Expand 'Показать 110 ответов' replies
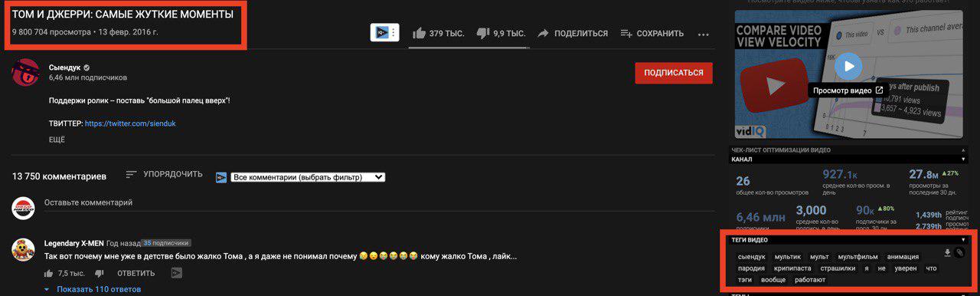Viewport: 980px width, 296px height. [92, 290]
